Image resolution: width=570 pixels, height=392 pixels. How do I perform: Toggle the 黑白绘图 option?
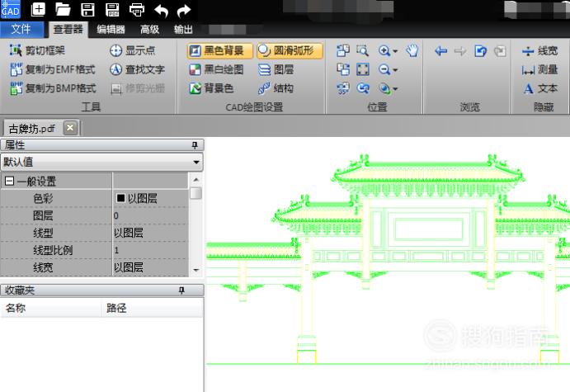(x=216, y=69)
